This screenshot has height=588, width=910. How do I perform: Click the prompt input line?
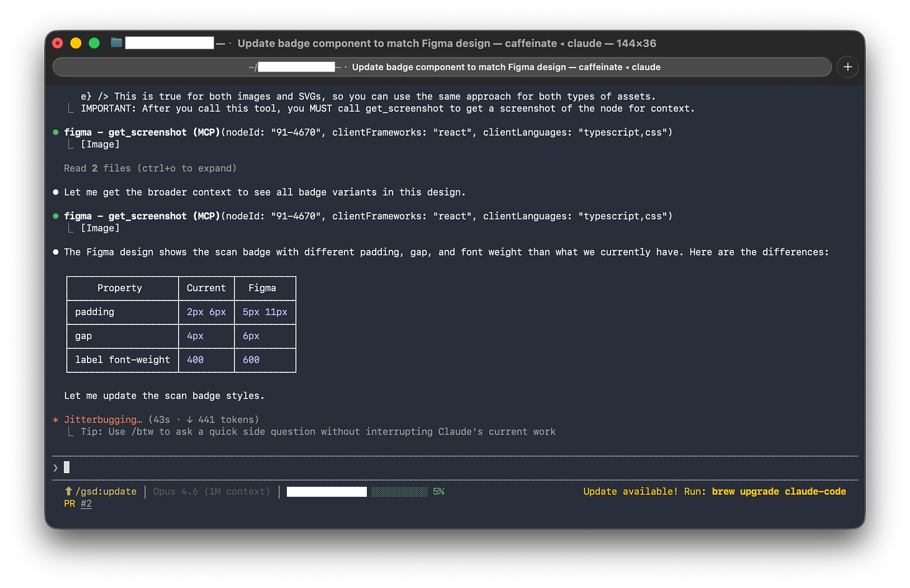pos(455,467)
